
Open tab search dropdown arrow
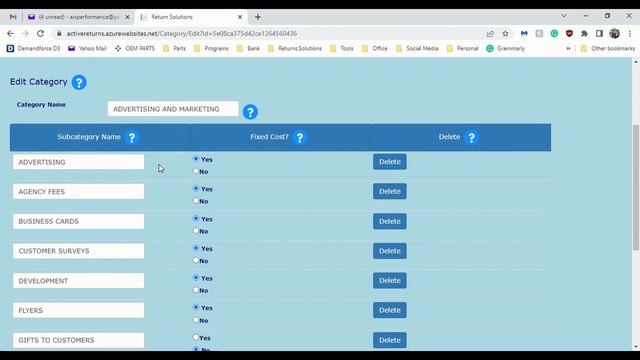tap(564, 16)
